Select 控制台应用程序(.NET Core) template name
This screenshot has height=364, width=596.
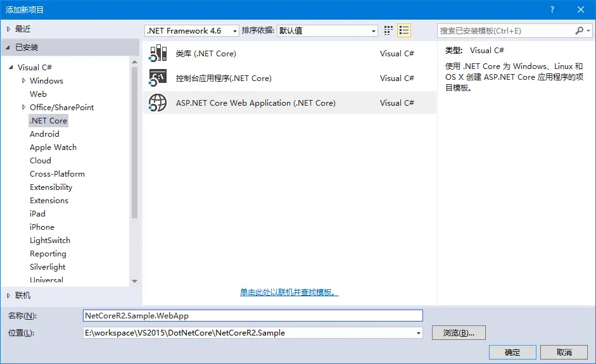(224, 78)
